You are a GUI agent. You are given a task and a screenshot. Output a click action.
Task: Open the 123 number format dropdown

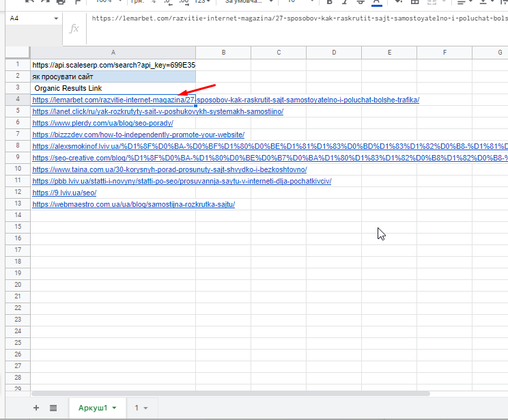coord(200,2)
